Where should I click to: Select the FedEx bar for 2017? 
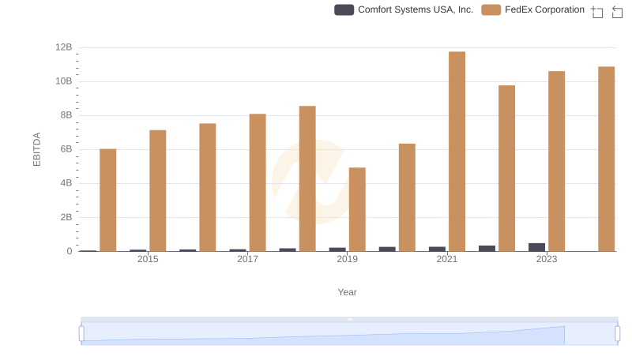click(x=258, y=182)
